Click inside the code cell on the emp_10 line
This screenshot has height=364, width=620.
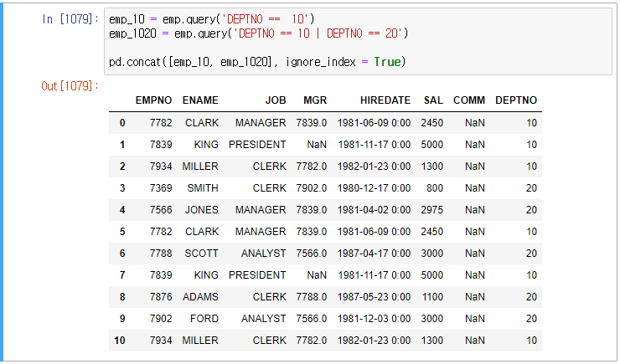tap(211, 19)
